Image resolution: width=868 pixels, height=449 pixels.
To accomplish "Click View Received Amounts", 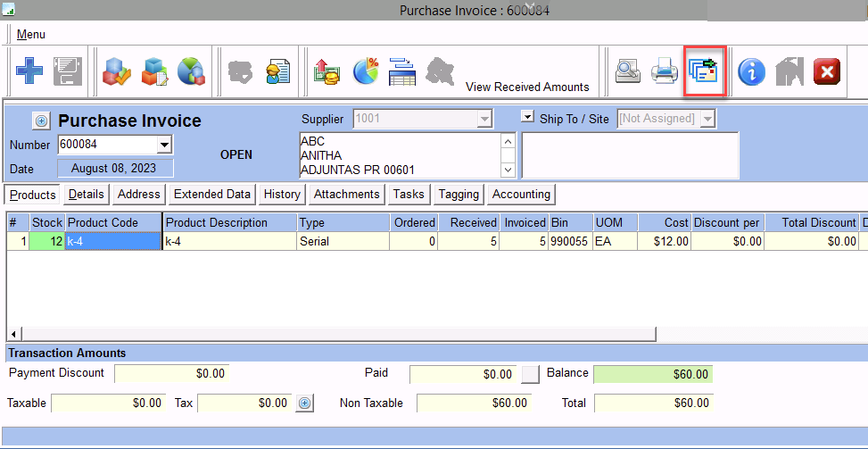I will coord(527,87).
